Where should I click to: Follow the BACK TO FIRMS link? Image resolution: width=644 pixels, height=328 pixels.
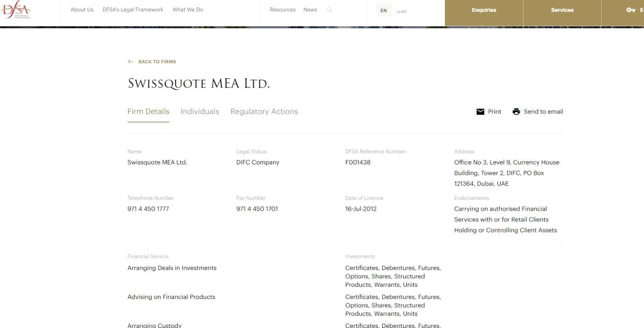click(157, 62)
